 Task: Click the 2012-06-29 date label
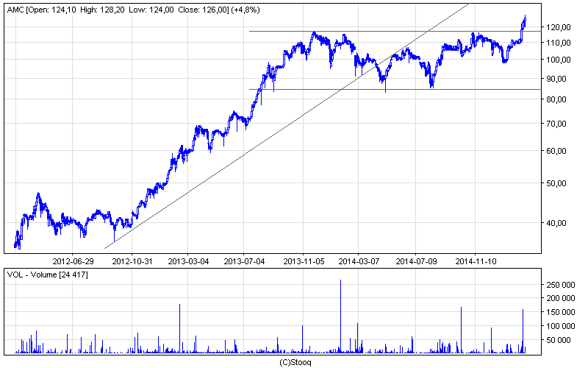click(x=73, y=261)
